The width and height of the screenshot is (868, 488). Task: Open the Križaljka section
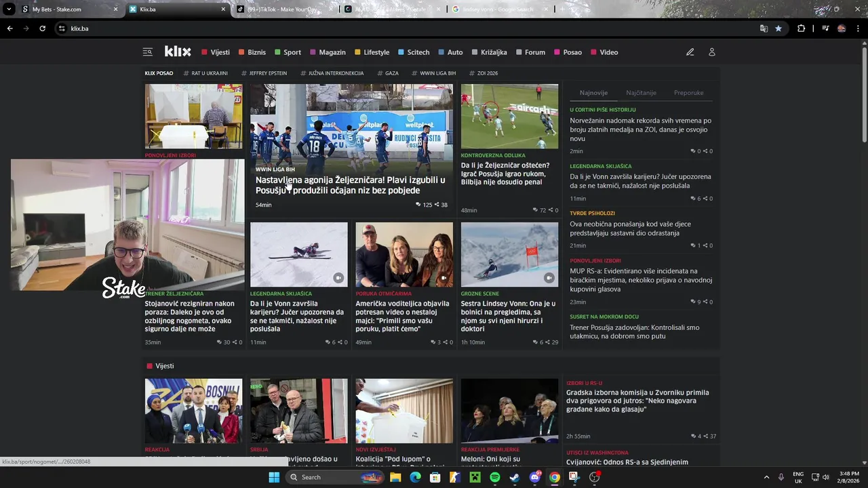click(490, 52)
